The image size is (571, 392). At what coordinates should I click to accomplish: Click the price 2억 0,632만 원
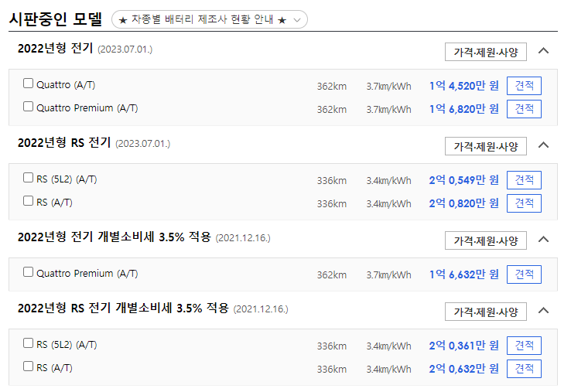tap(464, 369)
